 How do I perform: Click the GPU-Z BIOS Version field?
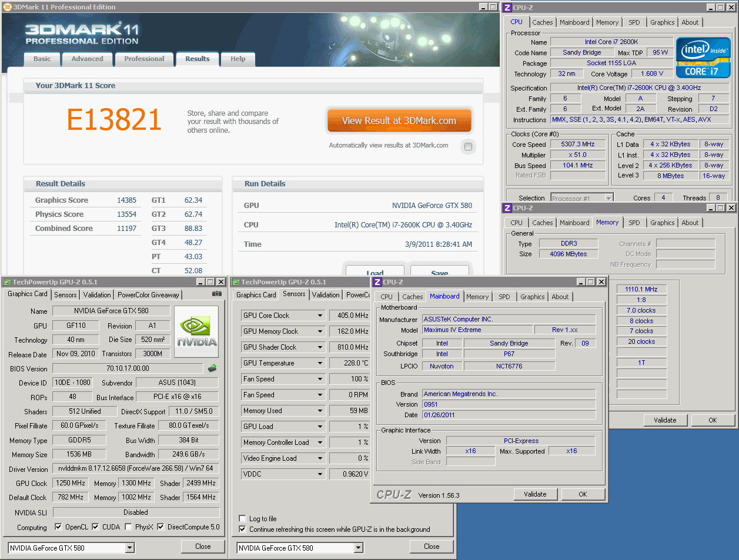128,368
